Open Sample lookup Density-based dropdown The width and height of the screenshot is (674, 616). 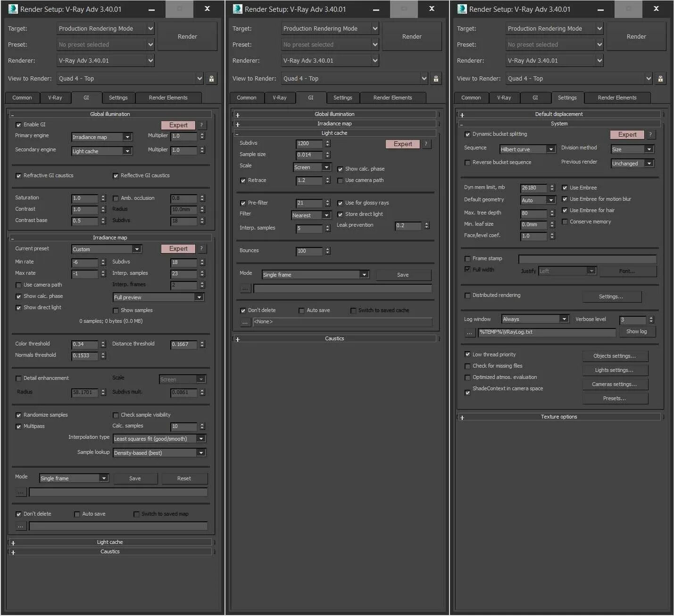click(x=159, y=453)
